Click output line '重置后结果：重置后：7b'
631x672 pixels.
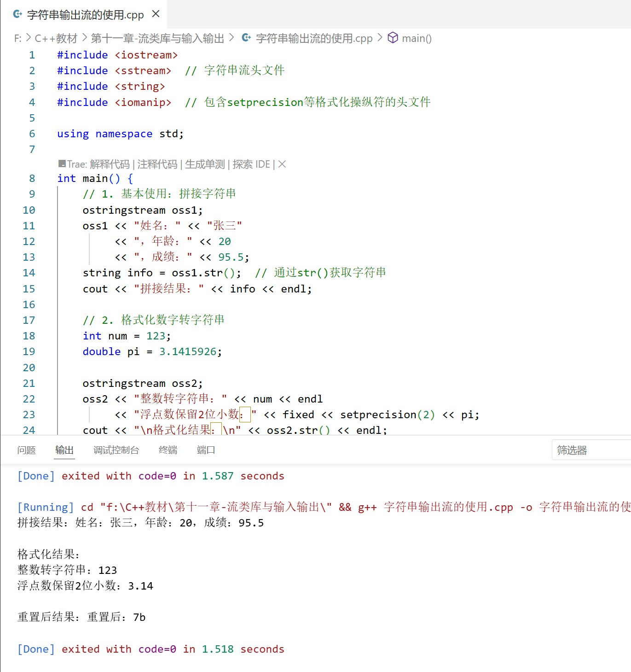[x=81, y=617]
